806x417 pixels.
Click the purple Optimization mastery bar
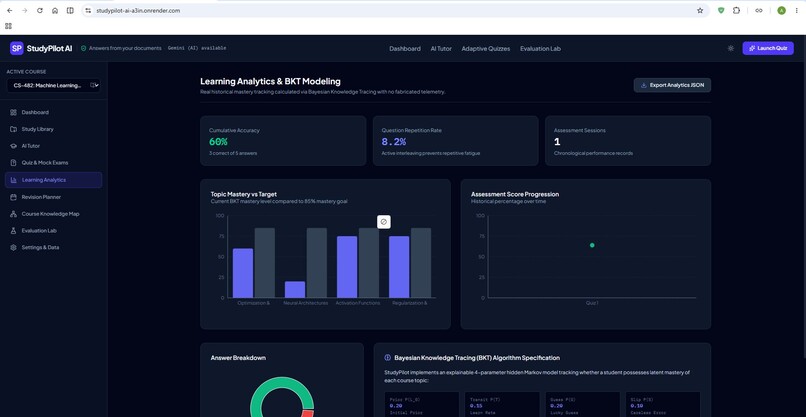243,273
